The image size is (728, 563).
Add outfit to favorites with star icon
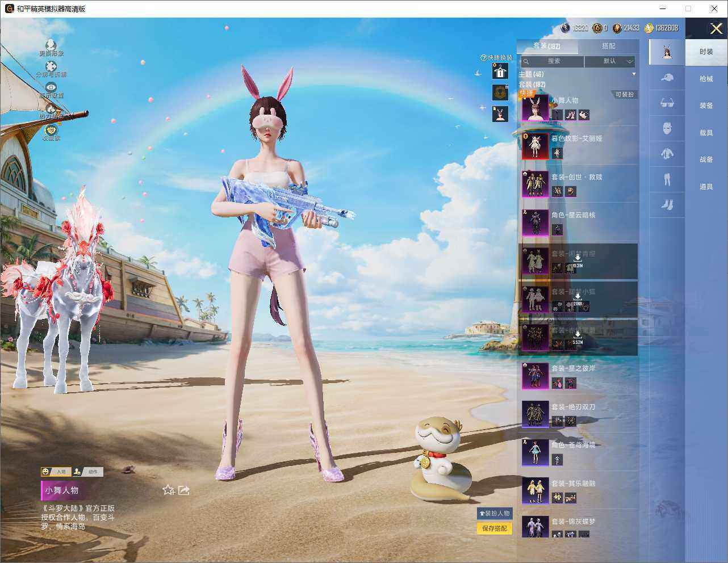[x=168, y=490]
